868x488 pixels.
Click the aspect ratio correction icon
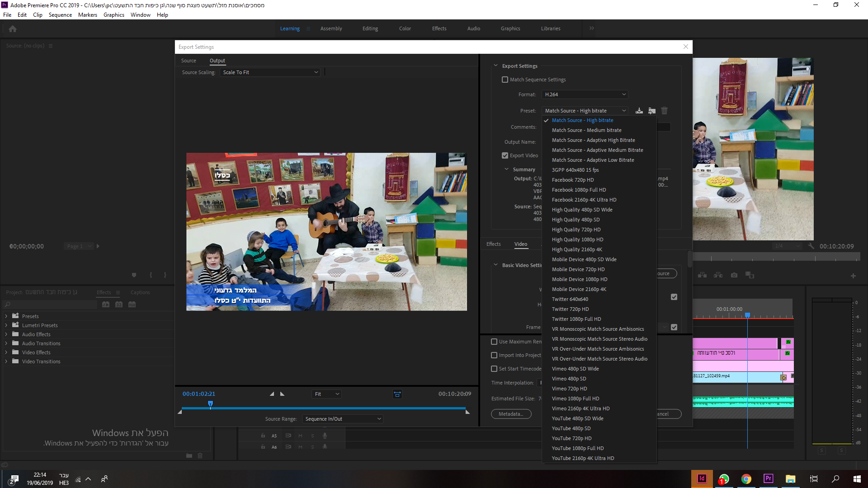pos(397,394)
